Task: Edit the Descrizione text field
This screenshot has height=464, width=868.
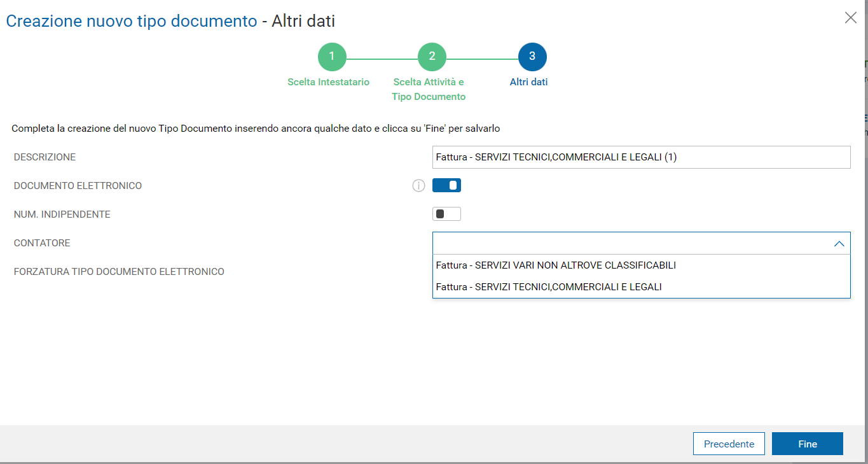Action: click(x=641, y=157)
